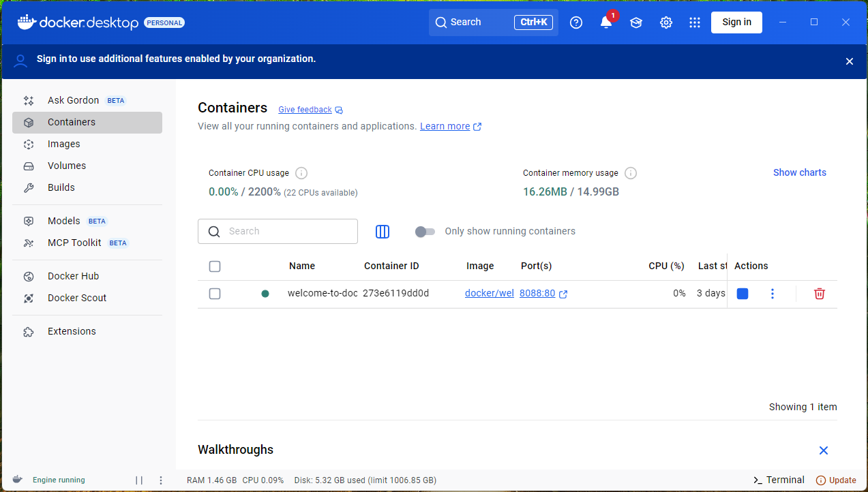The width and height of the screenshot is (868, 492).
Task: Click the containers Search input field
Action: click(x=286, y=231)
